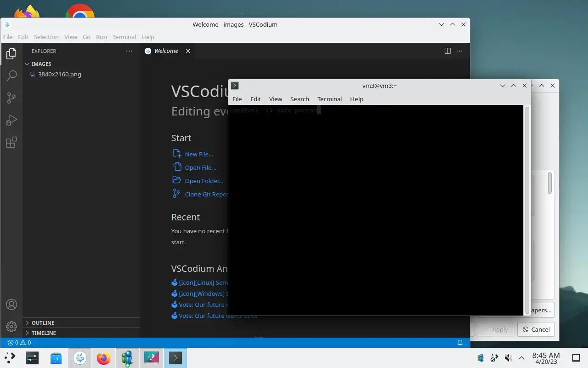588x368 pixels.
Task: Click the Show Desktop button in panel
Action: [576, 358]
